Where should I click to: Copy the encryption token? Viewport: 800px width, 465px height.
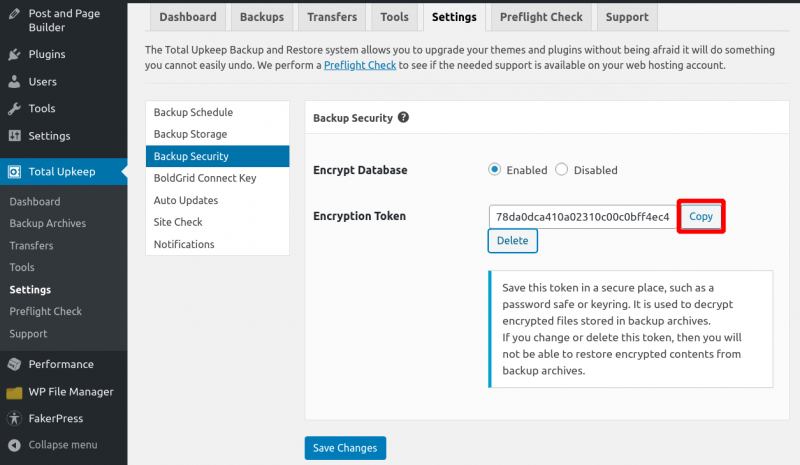point(701,216)
